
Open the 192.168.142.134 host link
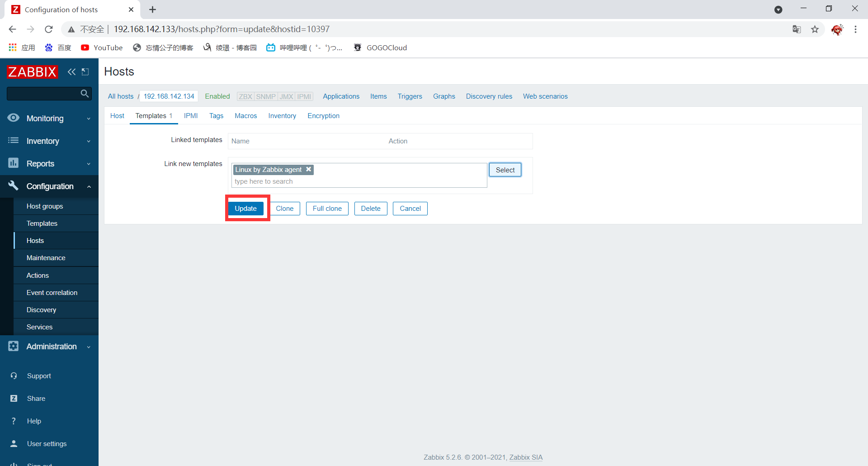[x=169, y=96]
